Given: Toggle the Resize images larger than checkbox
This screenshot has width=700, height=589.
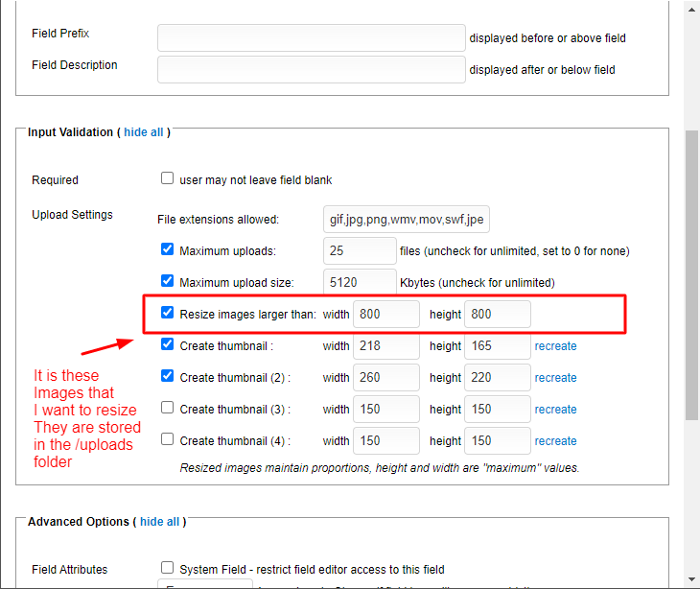Looking at the screenshot, I should pyautogui.click(x=168, y=313).
